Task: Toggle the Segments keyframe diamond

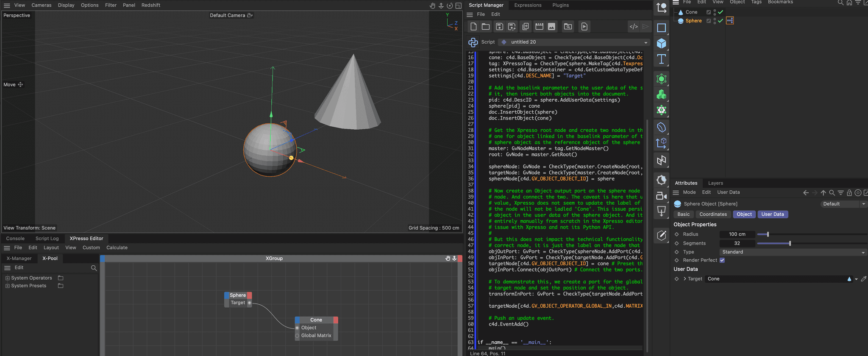Action: pos(676,243)
